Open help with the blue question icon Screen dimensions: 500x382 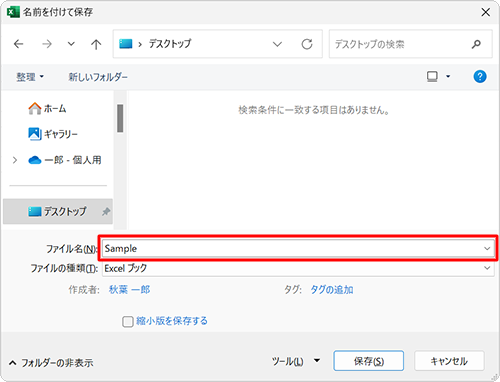[480, 77]
